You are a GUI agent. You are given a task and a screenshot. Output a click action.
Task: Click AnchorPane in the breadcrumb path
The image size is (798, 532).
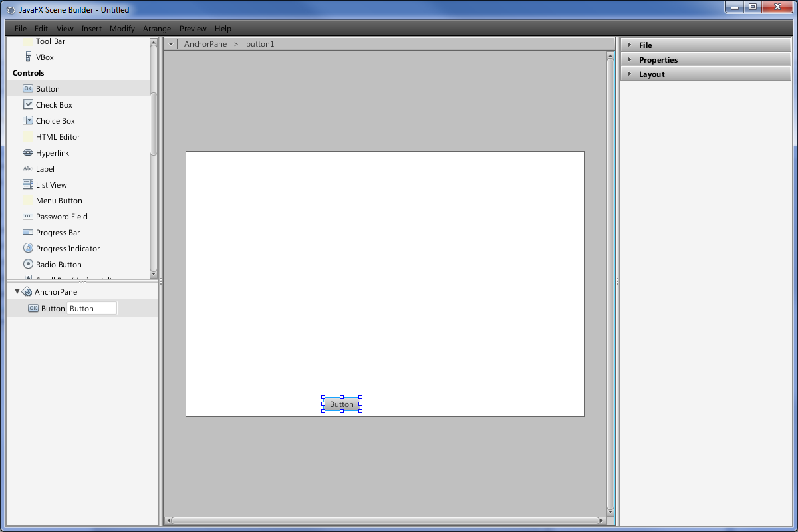coord(205,44)
